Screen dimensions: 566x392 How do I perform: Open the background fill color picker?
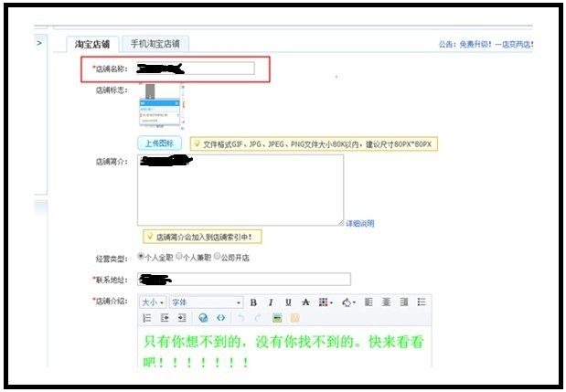coord(348,302)
